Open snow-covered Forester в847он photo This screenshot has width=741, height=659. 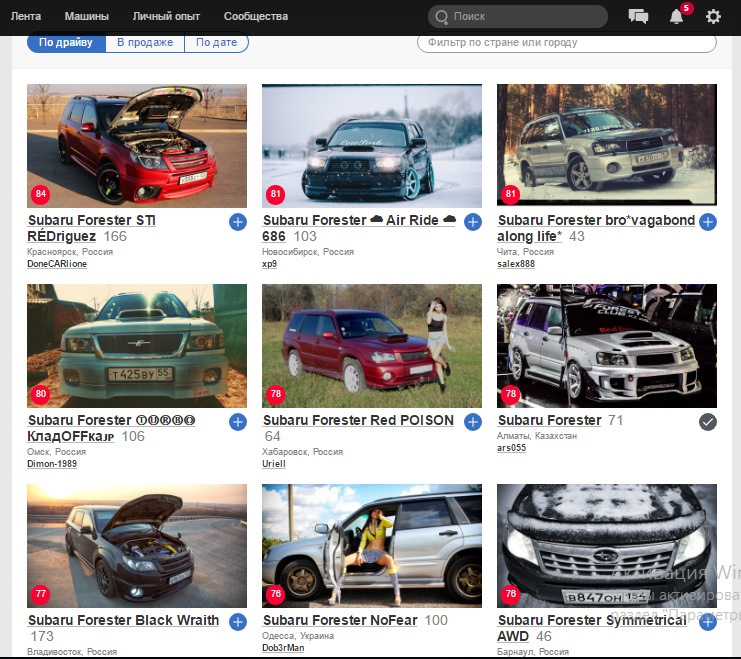607,546
